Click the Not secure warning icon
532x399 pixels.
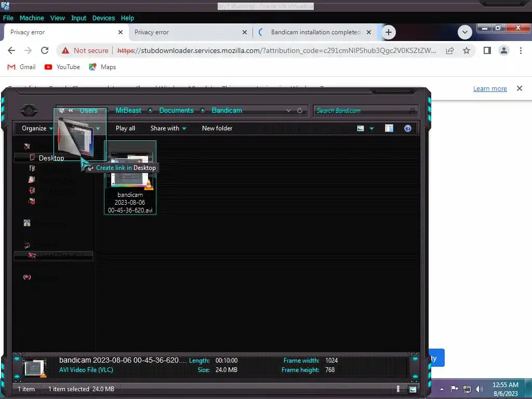(x=65, y=50)
